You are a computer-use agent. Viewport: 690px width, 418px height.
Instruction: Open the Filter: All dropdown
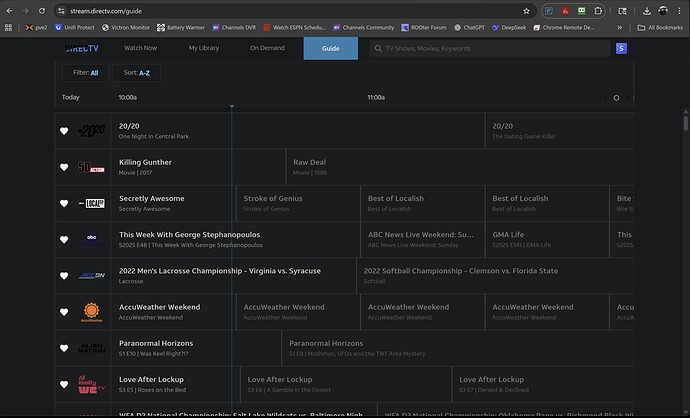(x=85, y=73)
